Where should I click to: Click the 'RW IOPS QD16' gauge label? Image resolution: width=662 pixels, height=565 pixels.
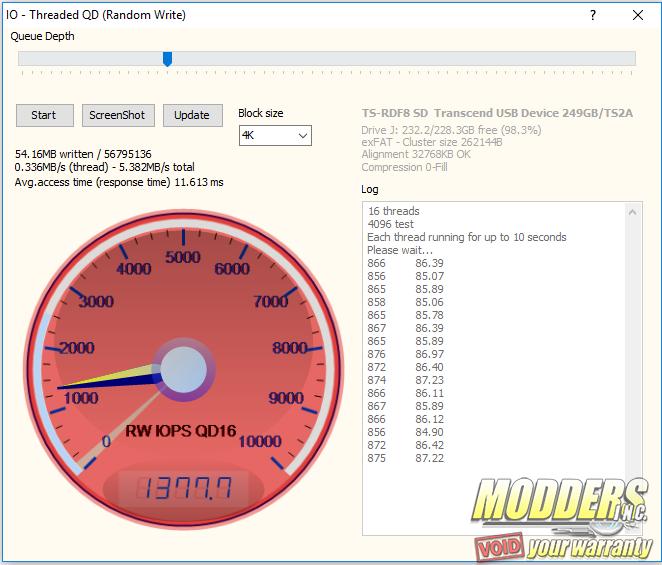click(181, 431)
